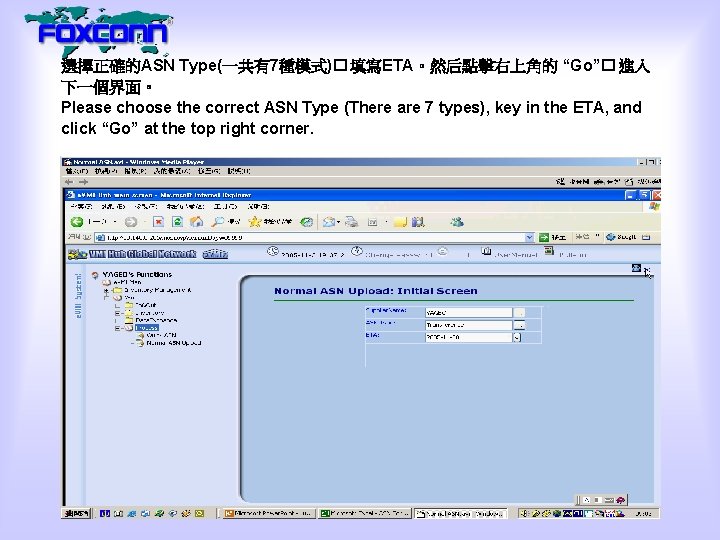Open the third Internet Explorer menu
The height and width of the screenshot is (540, 720).
[x=146, y=207]
